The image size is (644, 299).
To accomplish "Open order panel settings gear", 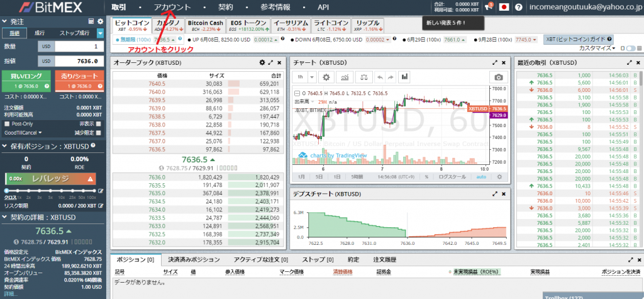I will (101, 21).
